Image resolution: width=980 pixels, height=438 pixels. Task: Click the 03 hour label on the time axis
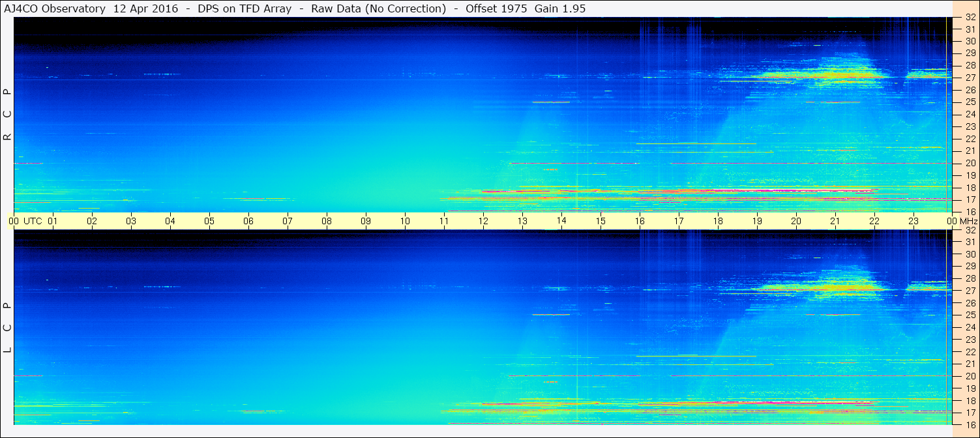(x=131, y=221)
